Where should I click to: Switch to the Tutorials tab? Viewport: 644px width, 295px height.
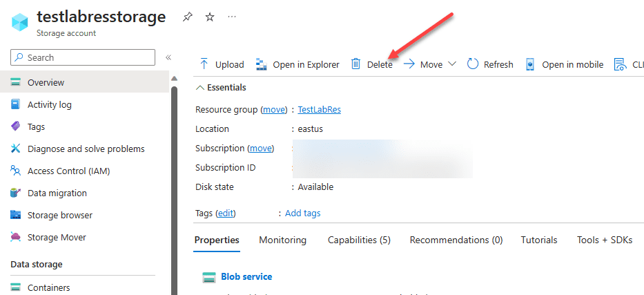[x=539, y=240]
